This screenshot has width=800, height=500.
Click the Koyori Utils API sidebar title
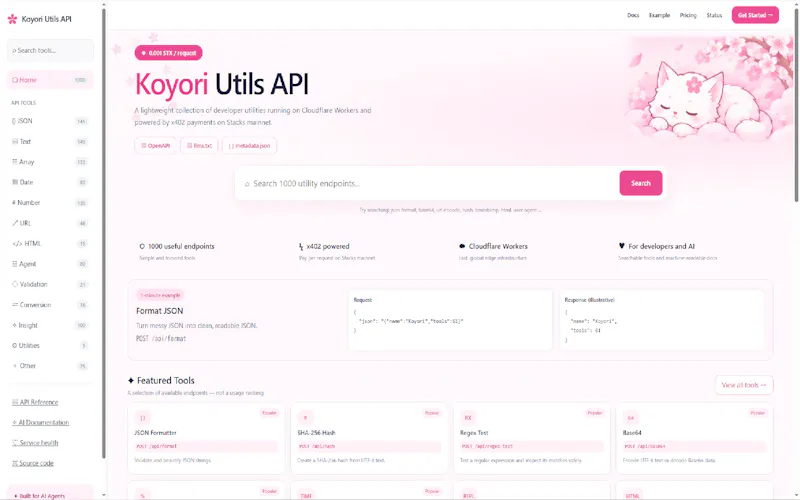46,19
